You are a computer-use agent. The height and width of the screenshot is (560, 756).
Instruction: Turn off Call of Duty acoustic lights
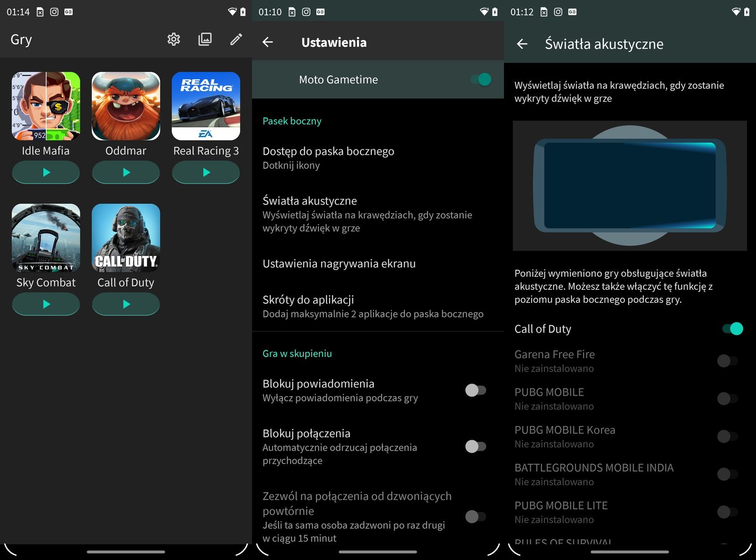click(732, 329)
